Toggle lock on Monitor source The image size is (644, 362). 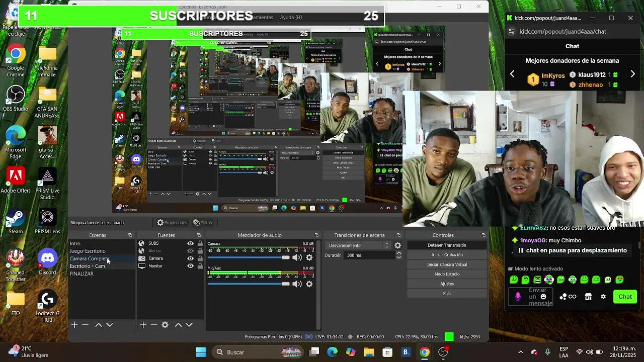(200, 266)
